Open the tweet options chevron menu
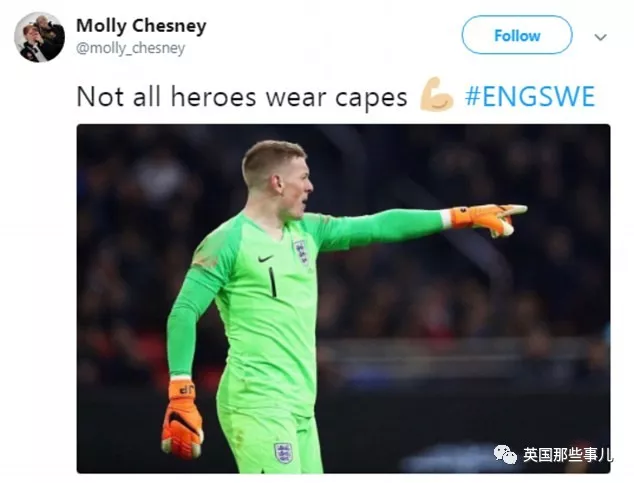 point(600,37)
